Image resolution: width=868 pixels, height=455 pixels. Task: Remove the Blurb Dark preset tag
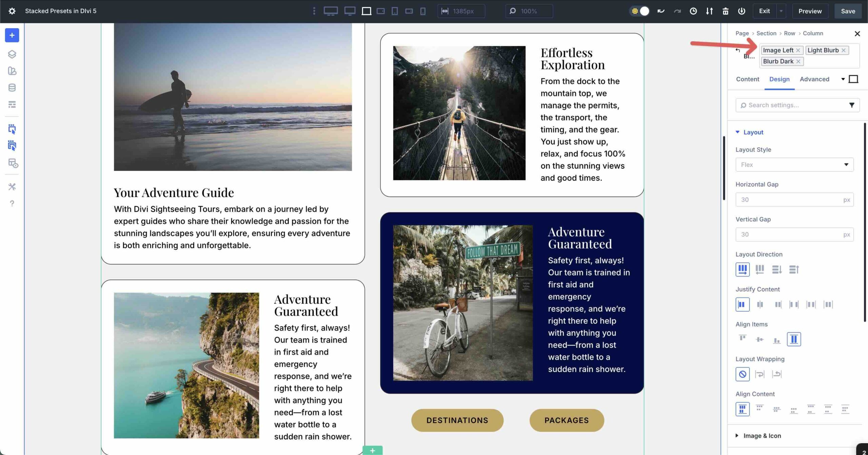pos(799,61)
